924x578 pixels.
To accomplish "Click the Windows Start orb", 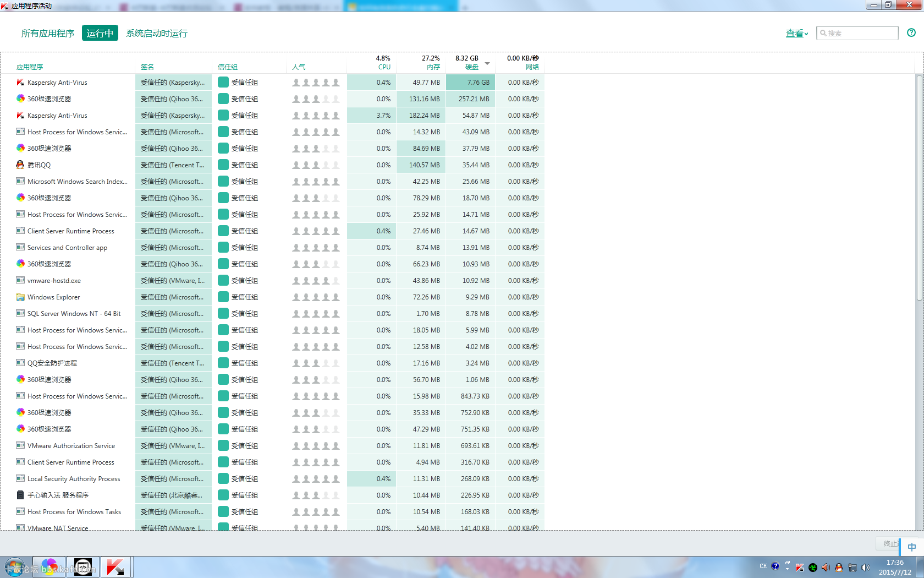I will [15, 567].
